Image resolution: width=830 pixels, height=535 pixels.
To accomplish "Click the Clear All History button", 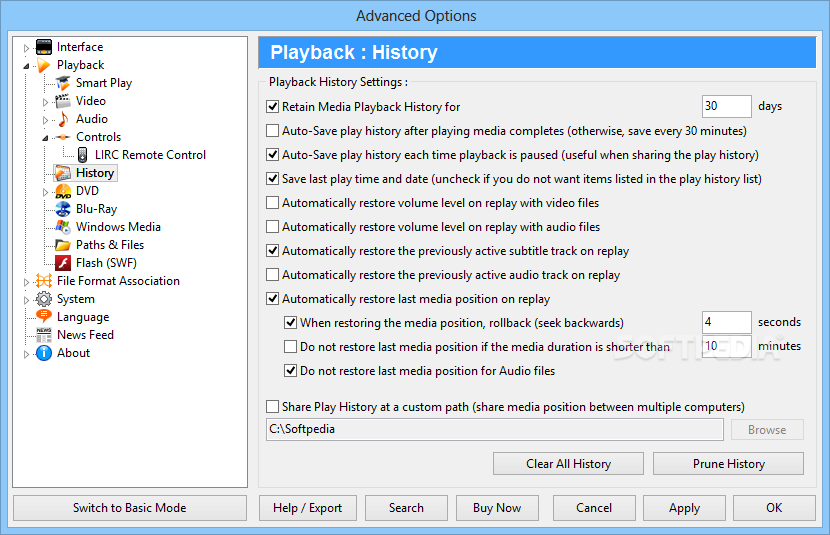I will tap(569, 464).
